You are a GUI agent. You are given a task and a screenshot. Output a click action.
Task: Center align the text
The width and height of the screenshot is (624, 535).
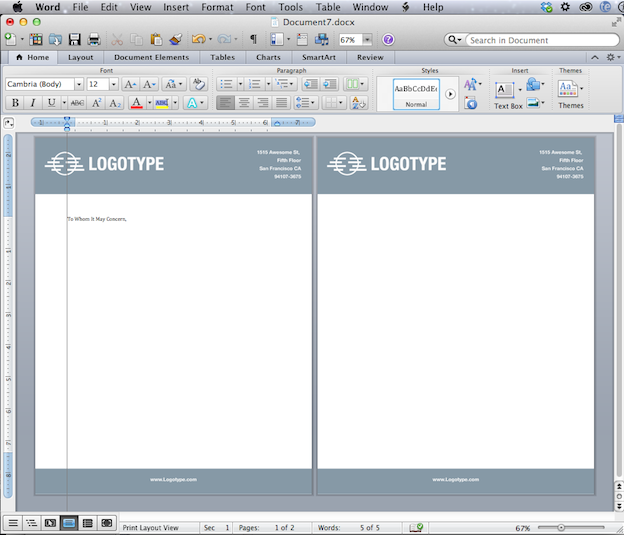click(244, 103)
